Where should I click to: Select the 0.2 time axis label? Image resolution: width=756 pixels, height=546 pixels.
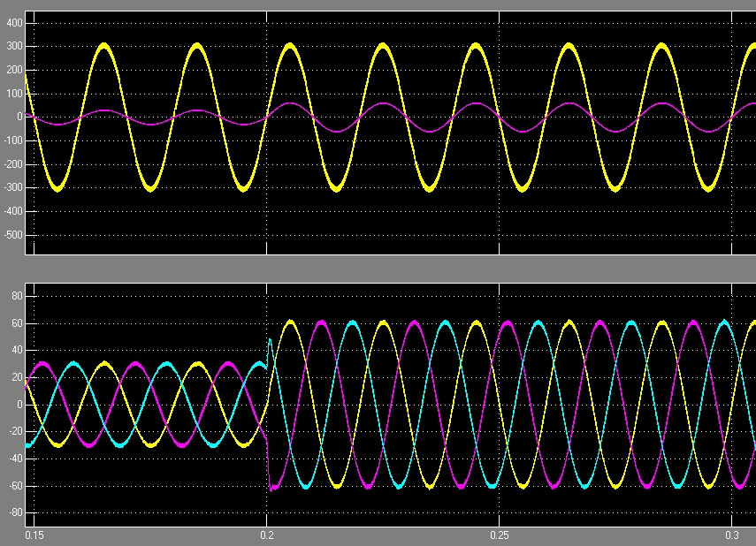click(x=267, y=535)
